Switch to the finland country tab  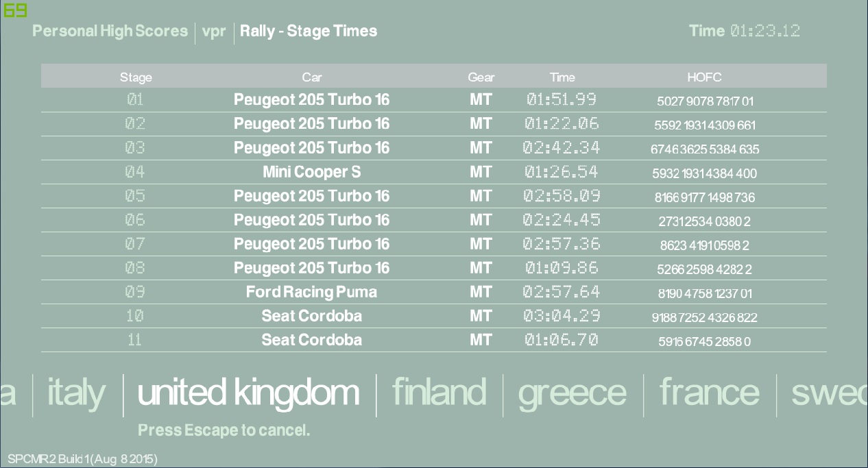(439, 393)
